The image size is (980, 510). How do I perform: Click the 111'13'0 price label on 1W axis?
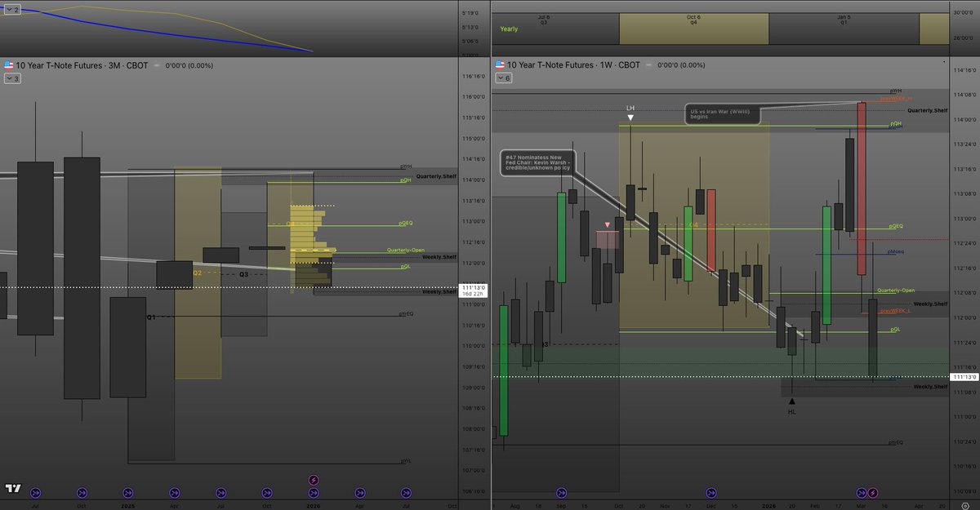coord(964,377)
